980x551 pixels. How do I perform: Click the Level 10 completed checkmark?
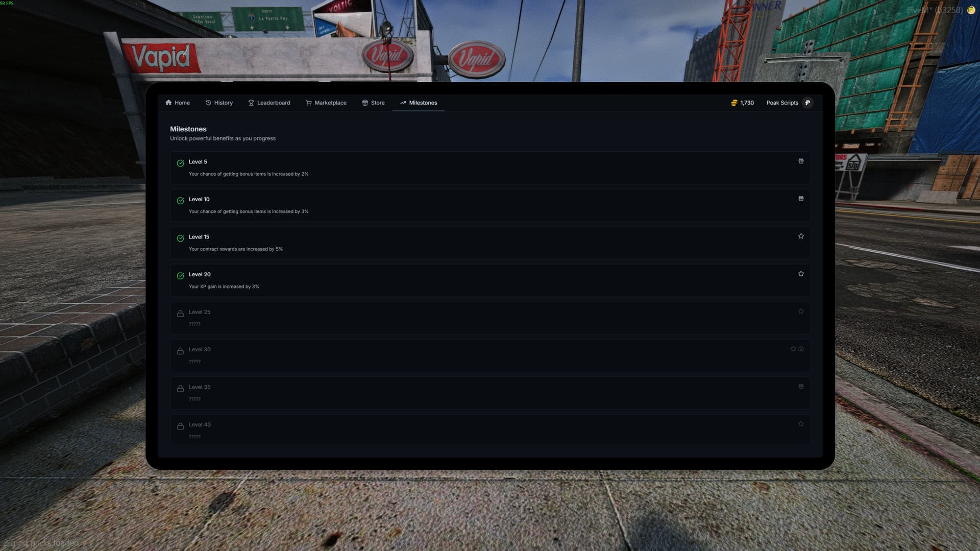point(180,201)
